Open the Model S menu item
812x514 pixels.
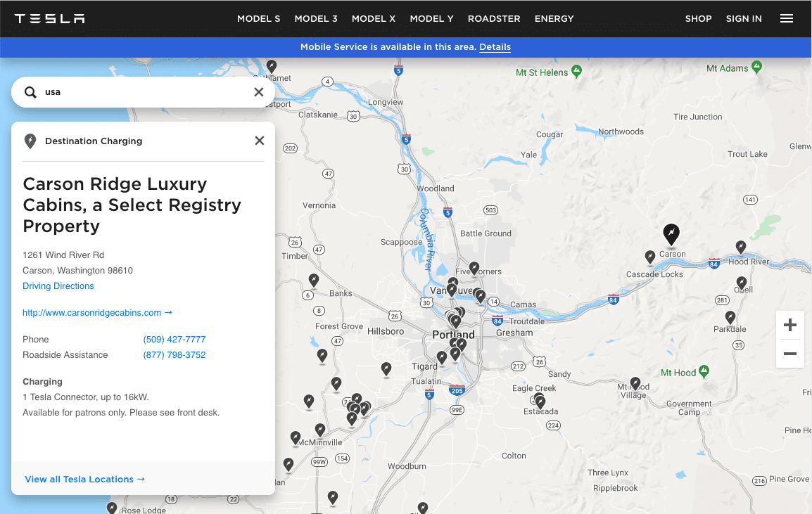pos(258,19)
